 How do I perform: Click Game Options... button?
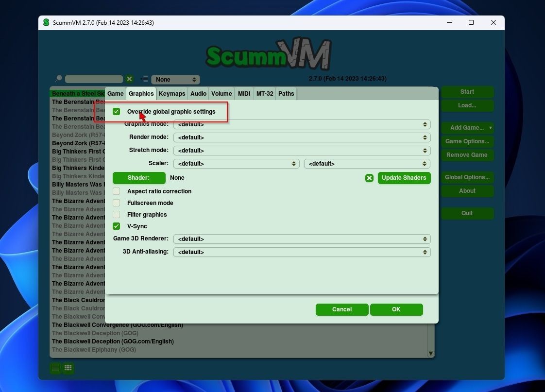pyautogui.click(x=467, y=141)
